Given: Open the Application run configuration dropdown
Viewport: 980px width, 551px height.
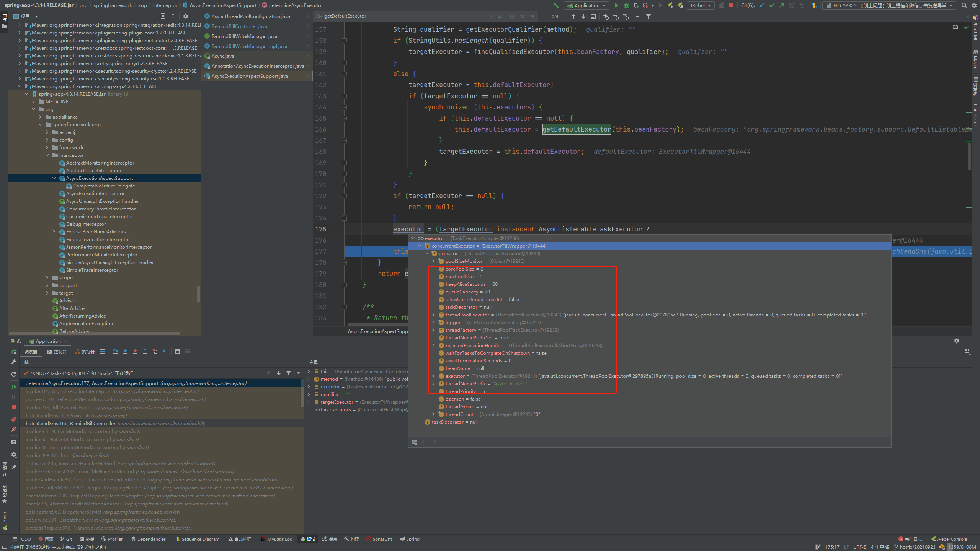Looking at the screenshot, I should click(x=586, y=5).
